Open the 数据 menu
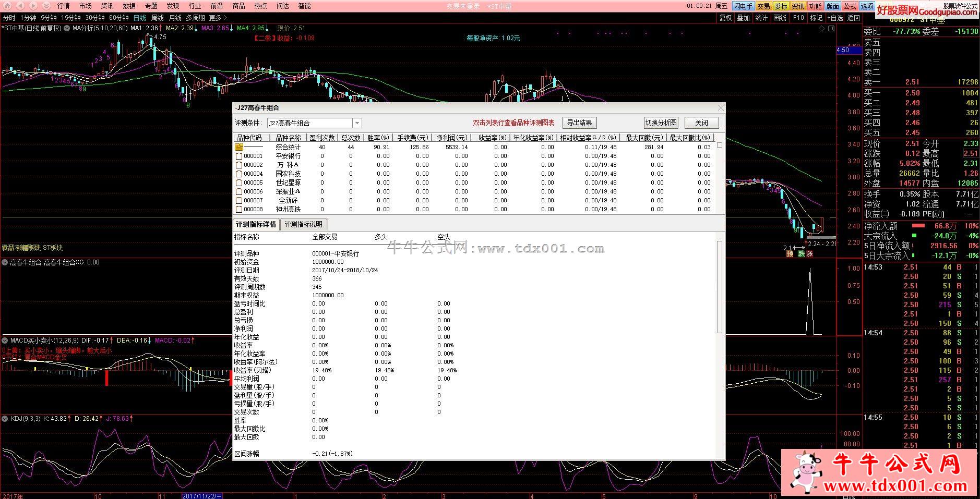Image resolution: width=980 pixels, height=499 pixels. 129,6
